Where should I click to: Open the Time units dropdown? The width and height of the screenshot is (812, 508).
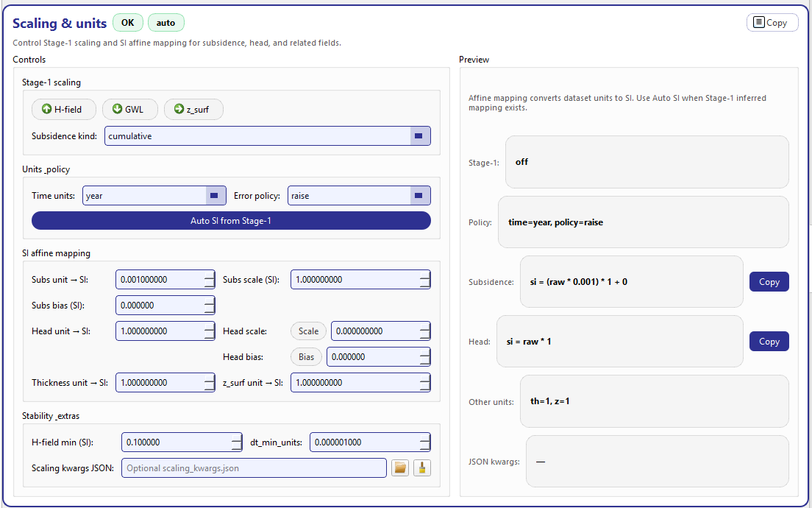213,195
